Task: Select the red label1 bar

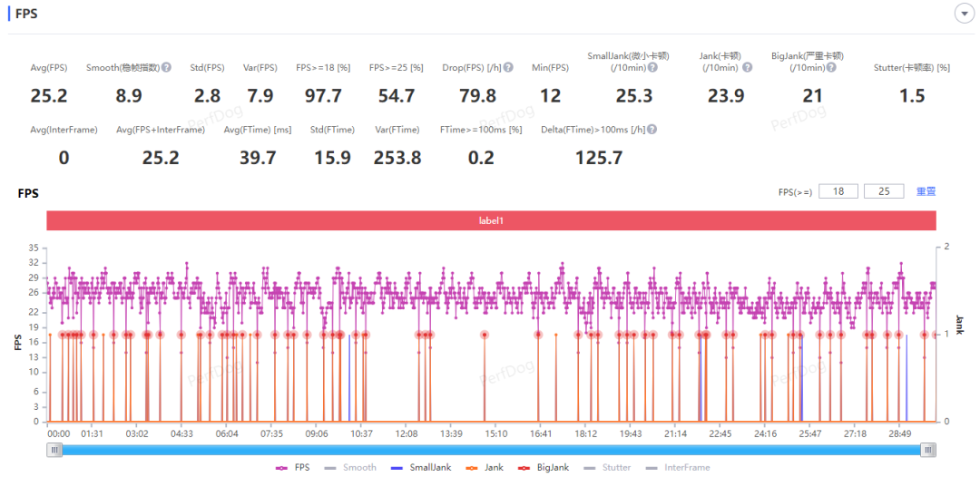Action: (x=491, y=220)
